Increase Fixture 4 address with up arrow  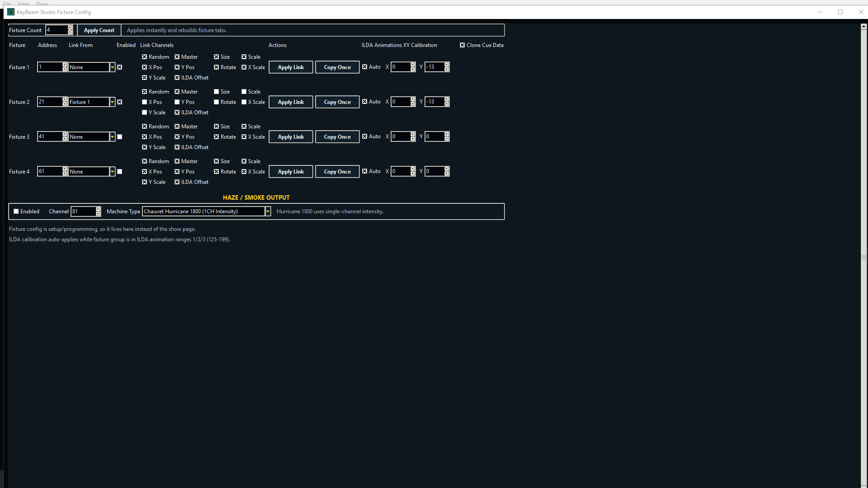click(x=65, y=169)
